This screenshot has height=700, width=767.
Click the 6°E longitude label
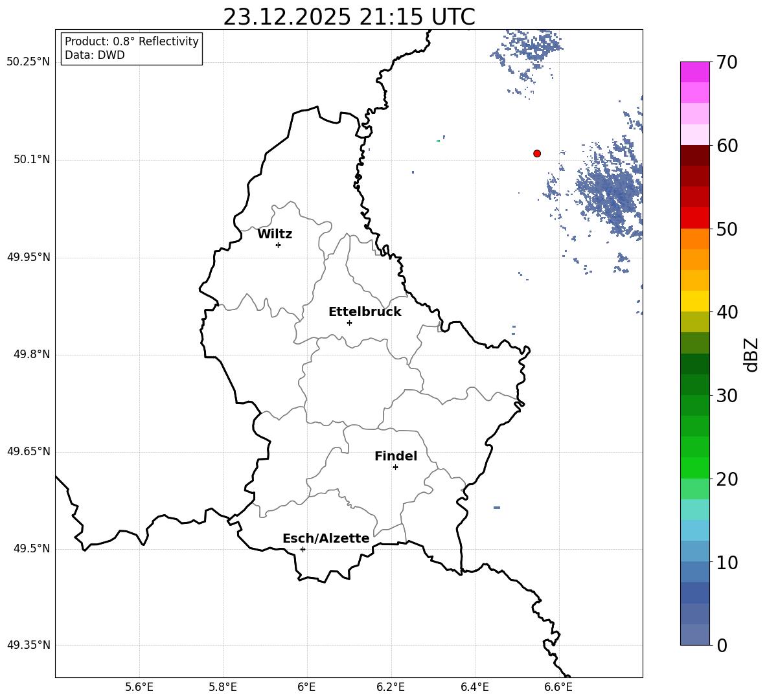pyautogui.click(x=306, y=687)
